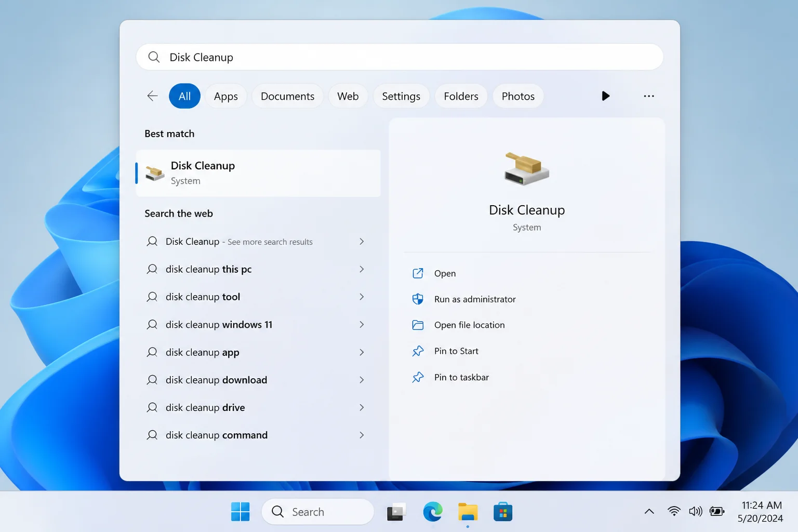The height and width of the screenshot is (532, 798).
Task: Expand chevron for 'disk cleanup drive'
Action: 362,407
